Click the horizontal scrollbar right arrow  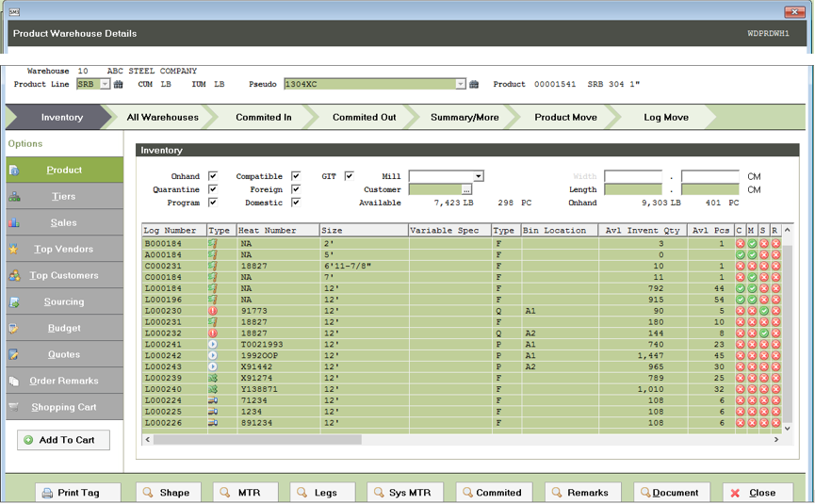[776, 440]
